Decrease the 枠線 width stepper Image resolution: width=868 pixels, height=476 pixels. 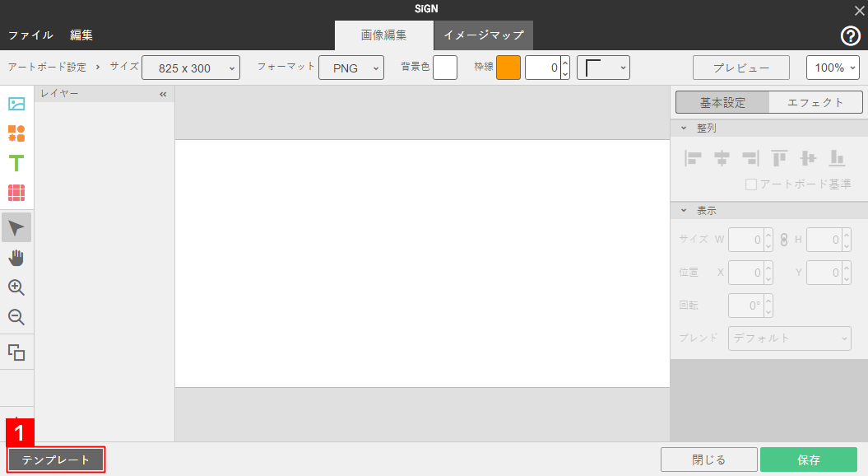[x=565, y=73]
